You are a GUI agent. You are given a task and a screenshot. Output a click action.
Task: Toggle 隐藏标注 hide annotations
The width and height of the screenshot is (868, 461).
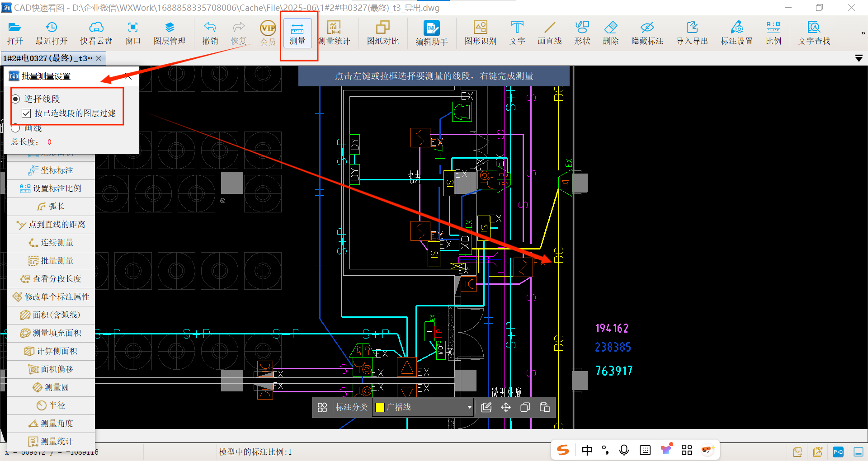pos(647,33)
